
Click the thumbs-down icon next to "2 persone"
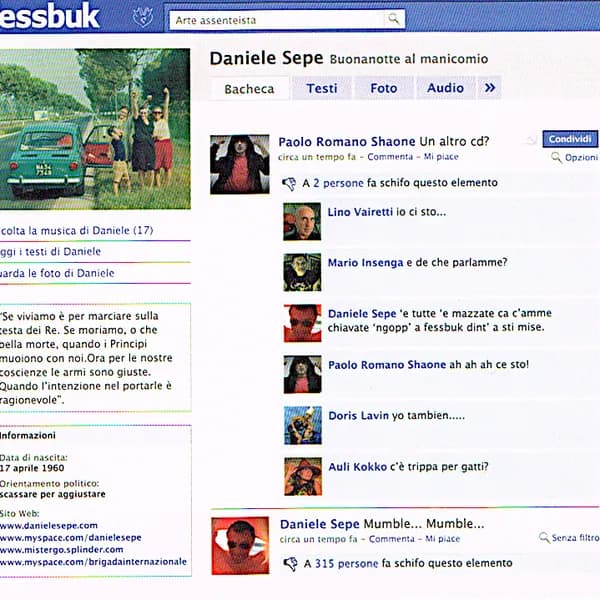click(289, 184)
